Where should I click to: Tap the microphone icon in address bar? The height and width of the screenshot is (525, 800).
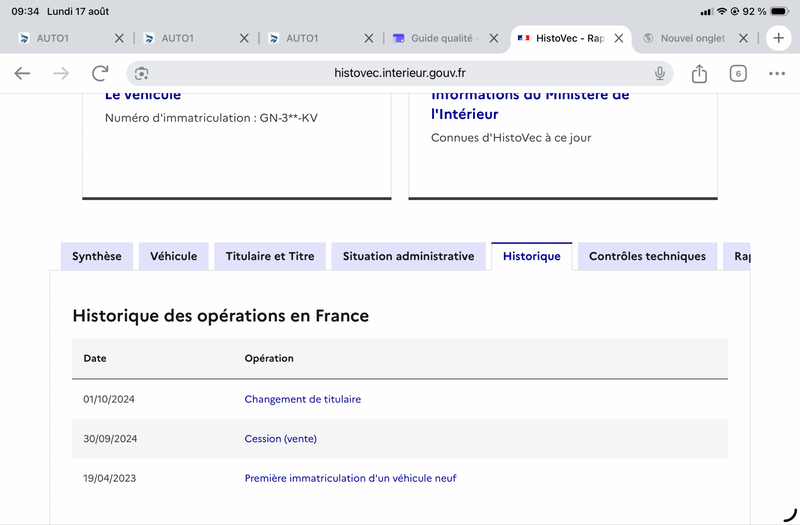click(660, 73)
